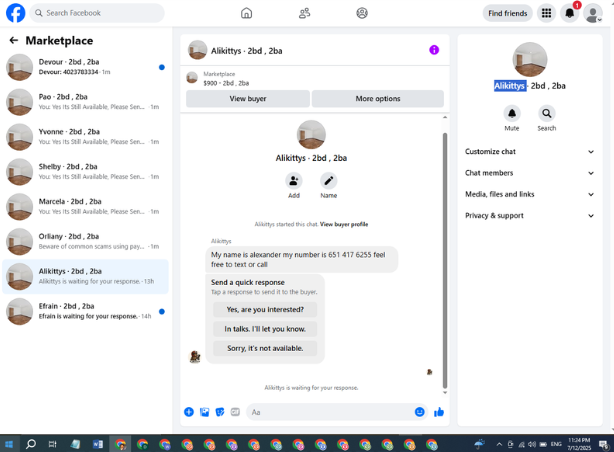This screenshot has height=452, width=614.
Task: Open the Facebook menu grid icon
Action: pyautogui.click(x=546, y=13)
